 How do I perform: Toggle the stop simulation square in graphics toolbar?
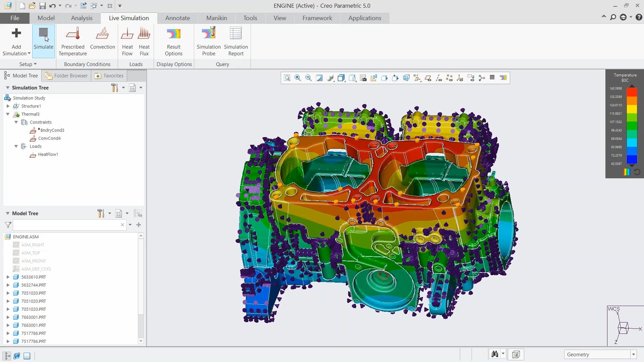click(492, 77)
